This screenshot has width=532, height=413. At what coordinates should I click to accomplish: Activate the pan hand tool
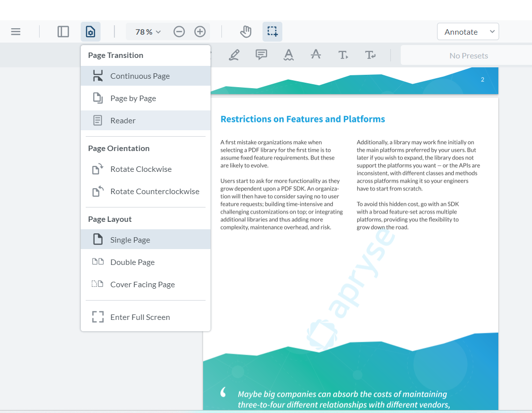pos(246,31)
